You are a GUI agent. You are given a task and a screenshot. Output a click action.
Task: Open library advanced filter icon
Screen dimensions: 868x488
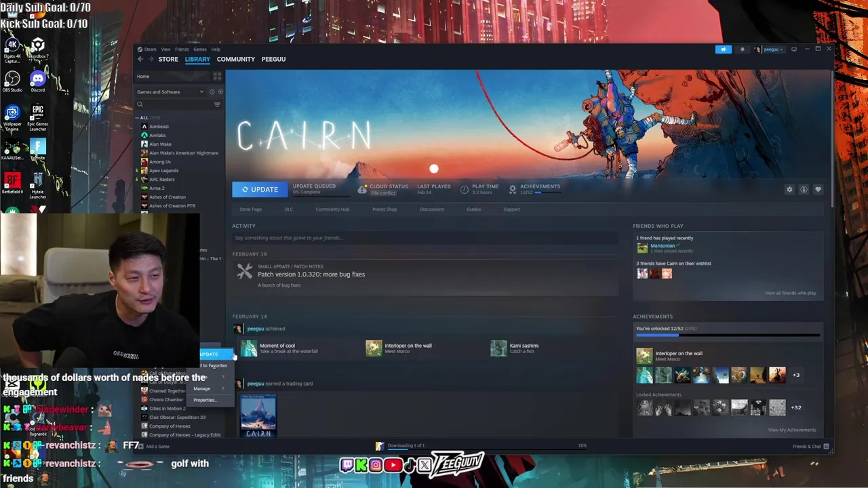click(217, 104)
